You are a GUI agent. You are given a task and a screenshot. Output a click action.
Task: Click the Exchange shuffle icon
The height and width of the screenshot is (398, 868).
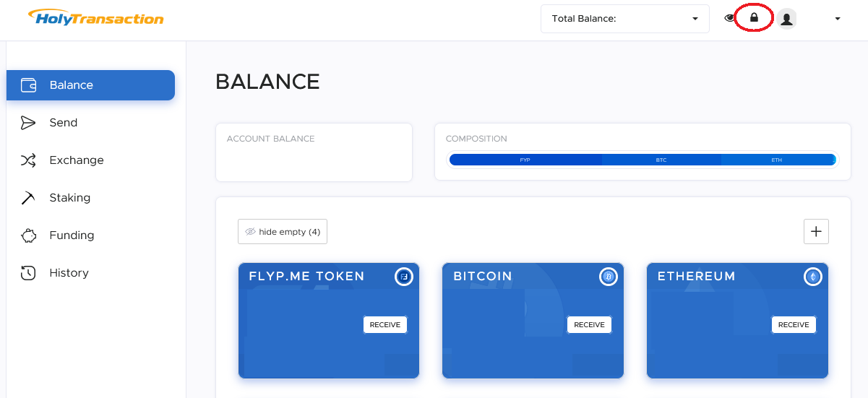click(28, 160)
